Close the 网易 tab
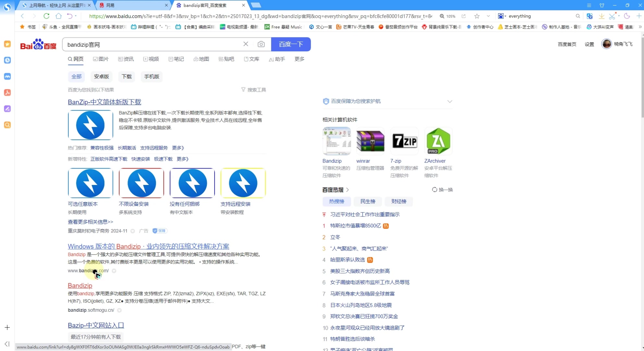This screenshot has width=644, height=351. tap(166, 5)
